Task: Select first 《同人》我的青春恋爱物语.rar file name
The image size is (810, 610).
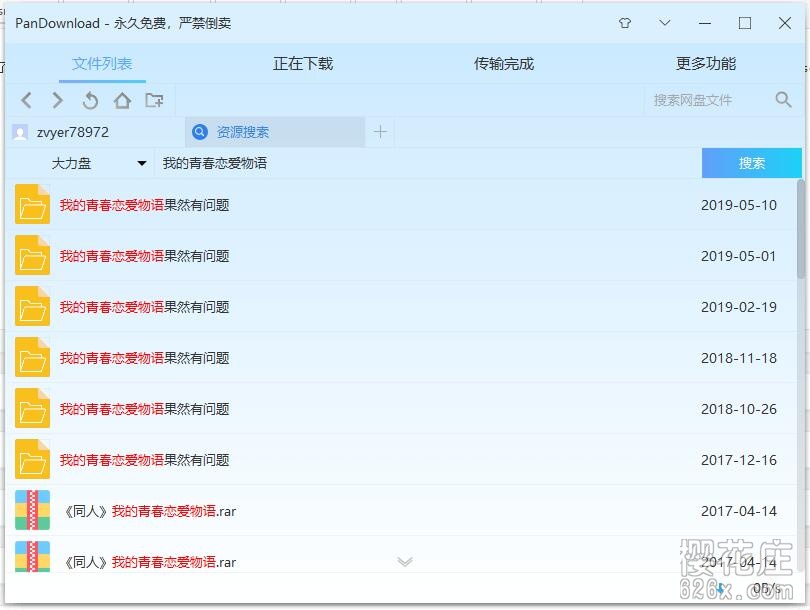Action: (x=149, y=511)
